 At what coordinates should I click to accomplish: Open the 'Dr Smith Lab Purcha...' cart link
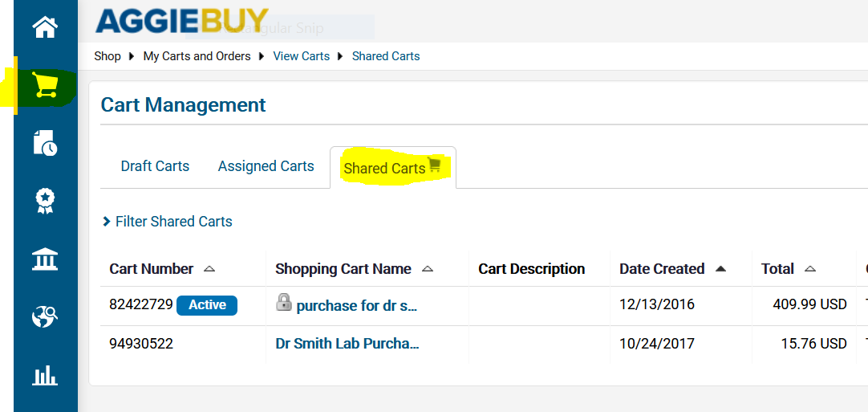[347, 344]
